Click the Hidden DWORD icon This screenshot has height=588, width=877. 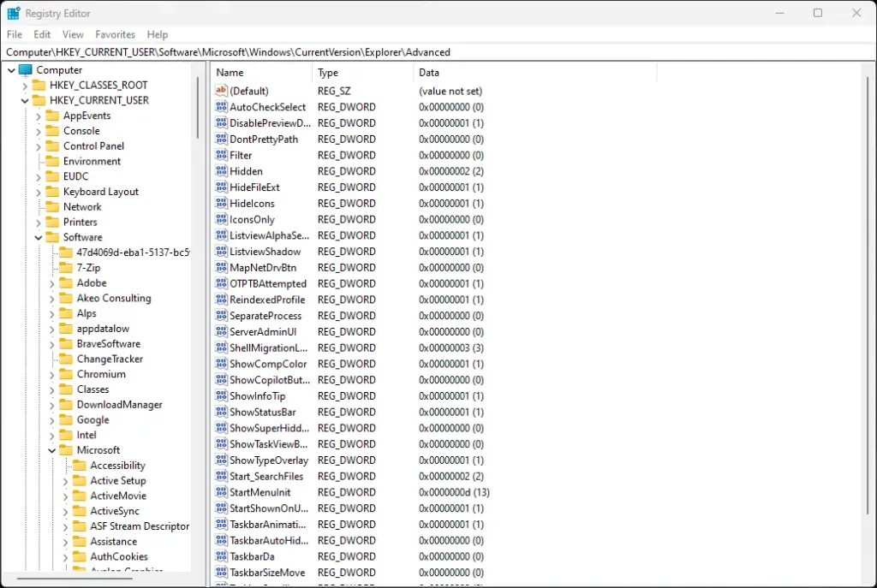click(222, 171)
